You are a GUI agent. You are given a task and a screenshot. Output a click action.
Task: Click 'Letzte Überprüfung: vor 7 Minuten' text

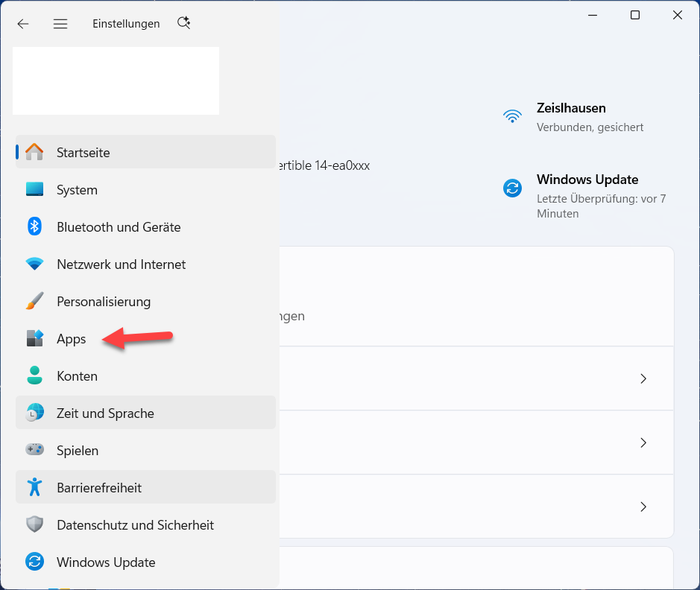coord(601,206)
